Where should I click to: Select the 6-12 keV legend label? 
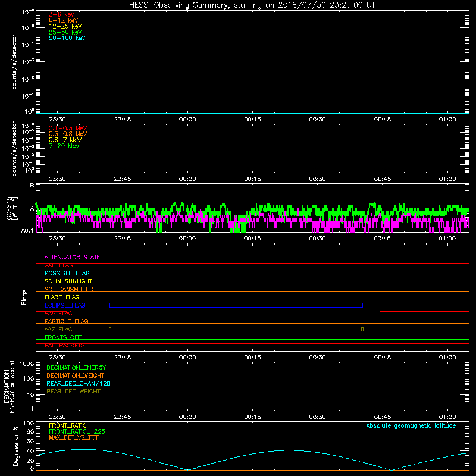(x=64, y=20)
